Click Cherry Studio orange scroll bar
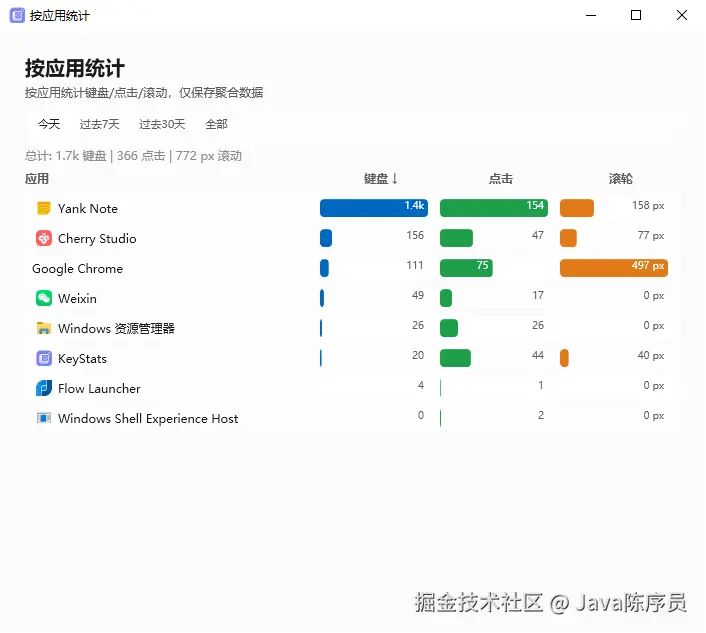 (568, 238)
